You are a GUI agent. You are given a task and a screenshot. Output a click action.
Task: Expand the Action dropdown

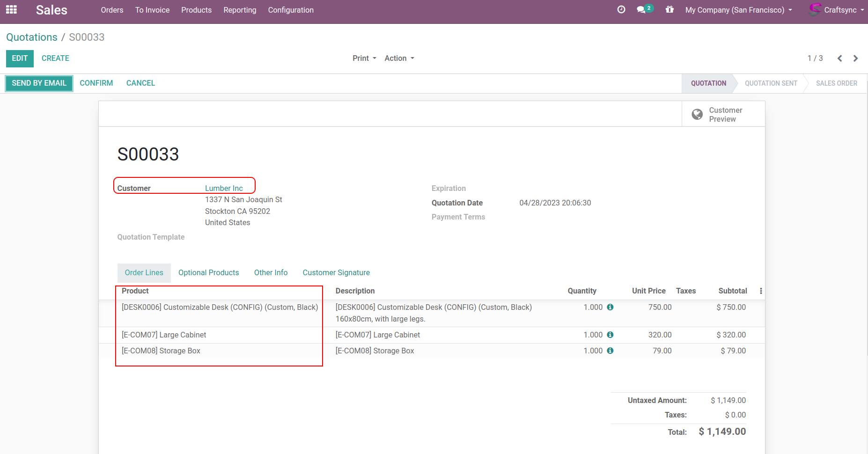pos(399,59)
